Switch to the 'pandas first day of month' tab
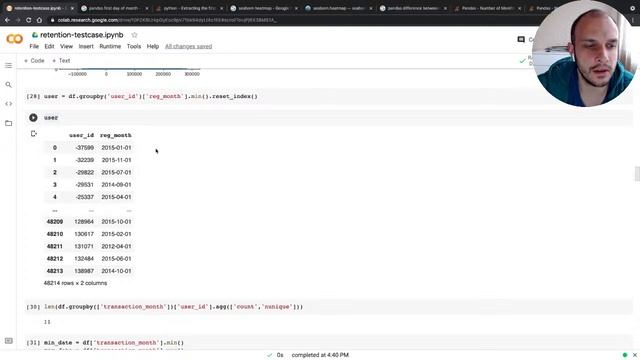The height and width of the screenshot is (360, 640). 113,8
